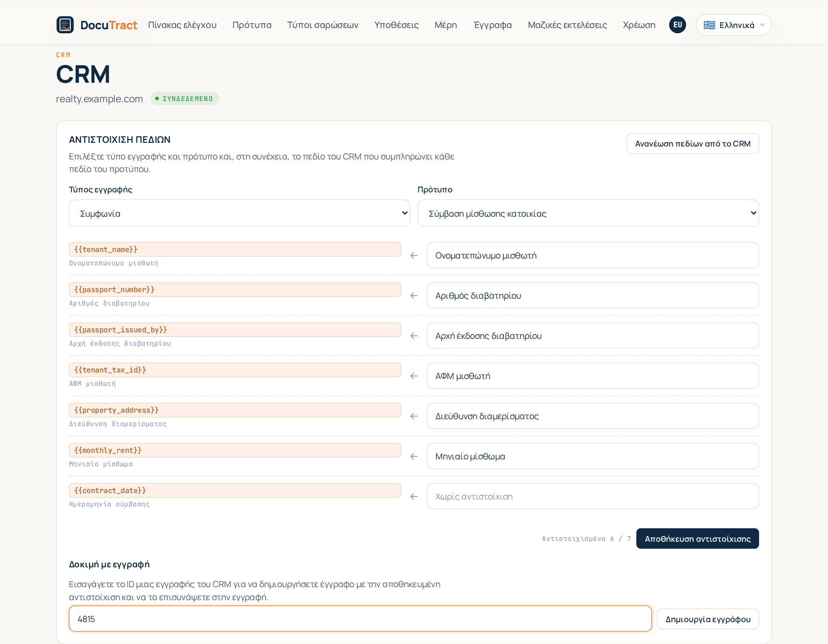The height and width of the screenshot is (644, 828).
Task: Open the Αρχή έκδοσης διαβατηρίου field selector
Action: [x=593, y=336]
